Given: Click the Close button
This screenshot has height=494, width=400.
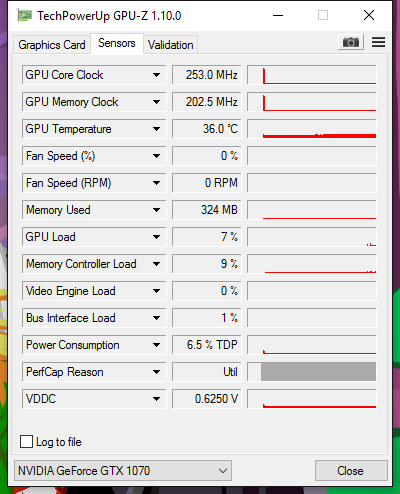Looking at the screenshot, I should tap(351, 471).
